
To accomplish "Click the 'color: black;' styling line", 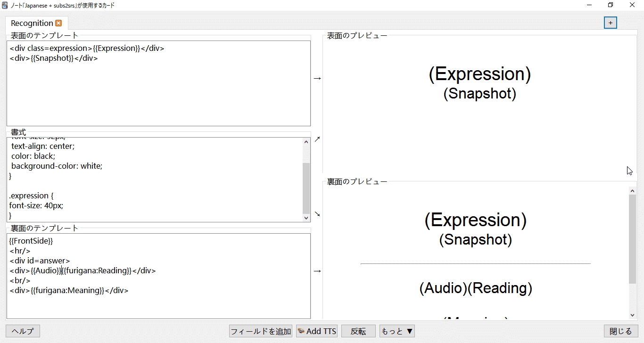I will click(33, 156).
